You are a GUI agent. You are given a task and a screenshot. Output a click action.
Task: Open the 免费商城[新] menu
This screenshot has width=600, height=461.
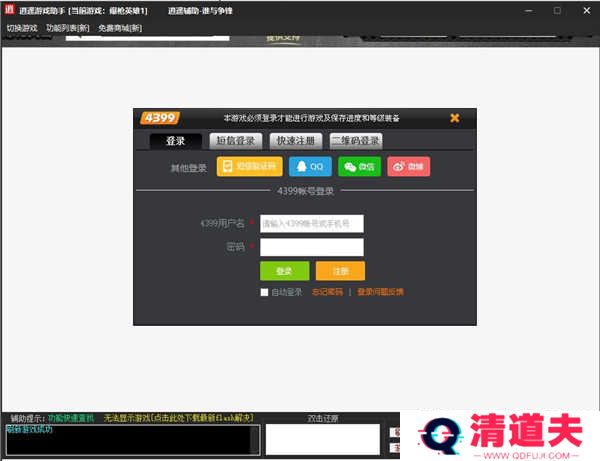[x=120, y=28]
